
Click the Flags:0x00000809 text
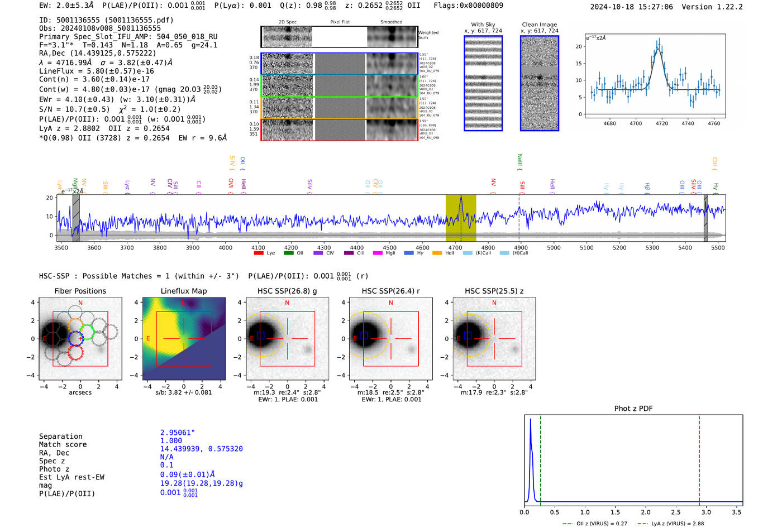[x=468, y=6]
